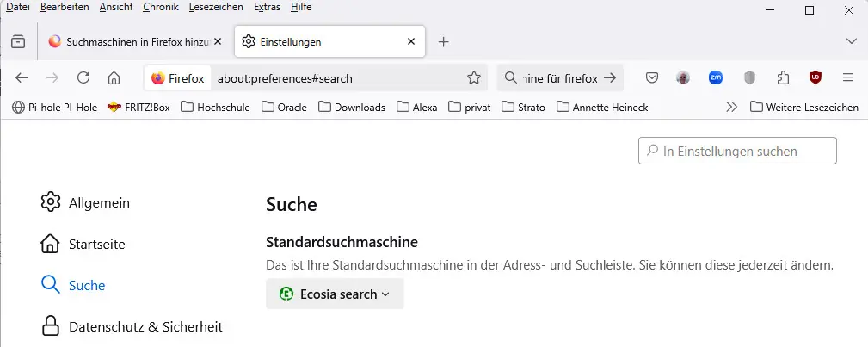Open the Pocket save icon
This screenshot has width=868, height=347.
coord(652,77)
